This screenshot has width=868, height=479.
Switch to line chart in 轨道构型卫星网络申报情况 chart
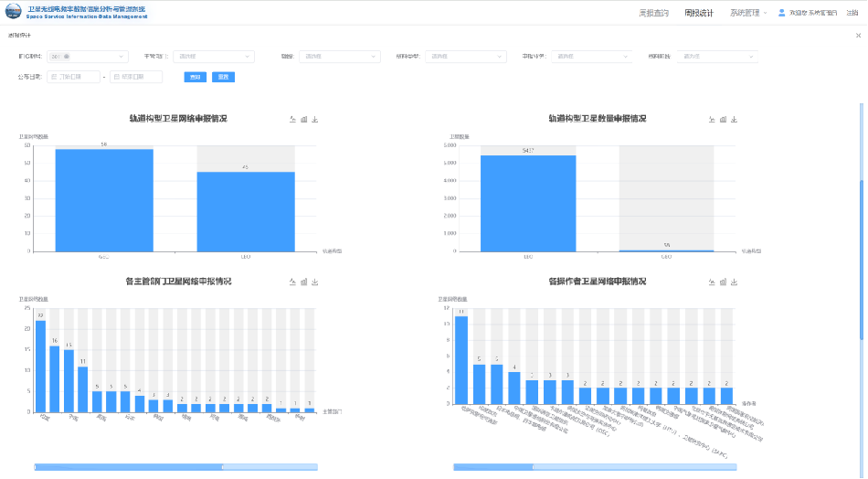[292, 119]
